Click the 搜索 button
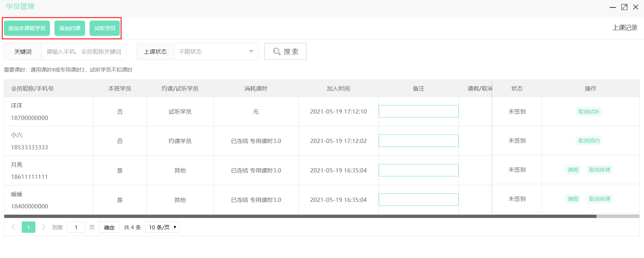 click(285, 51)
